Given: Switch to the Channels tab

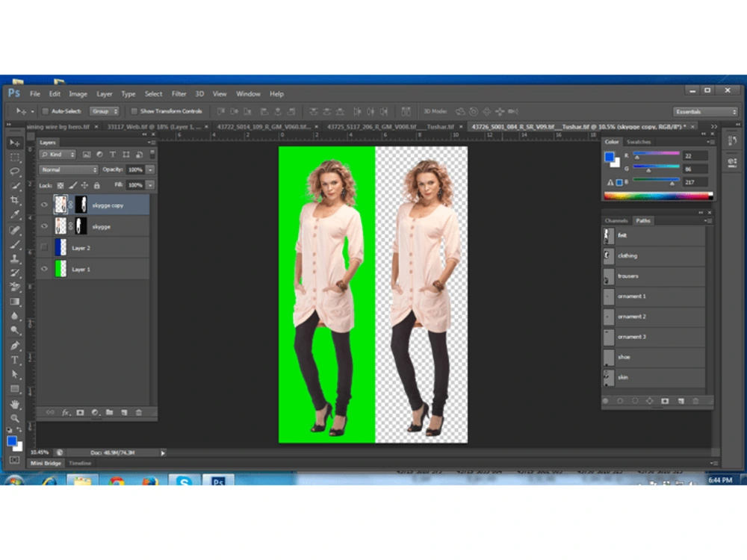Looking at the screenshot, I should (616, 220).
